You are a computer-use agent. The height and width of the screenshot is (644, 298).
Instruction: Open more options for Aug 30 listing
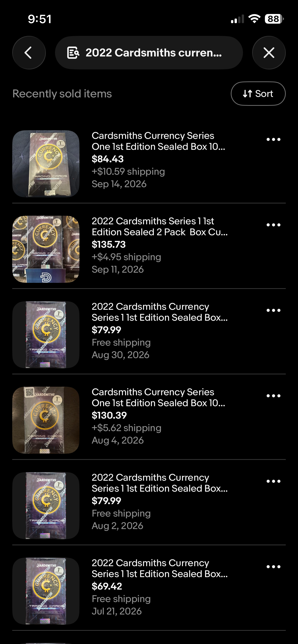[x=274, y=310]
